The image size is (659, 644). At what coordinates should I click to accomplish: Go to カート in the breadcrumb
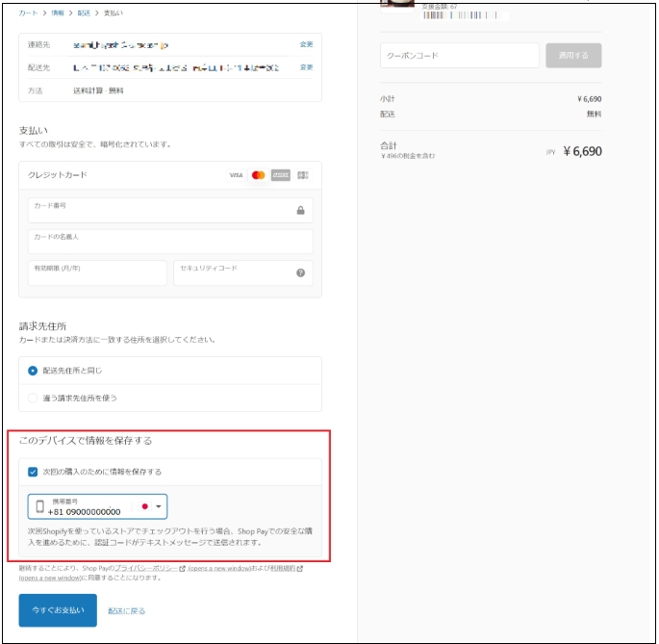(29, 13)
